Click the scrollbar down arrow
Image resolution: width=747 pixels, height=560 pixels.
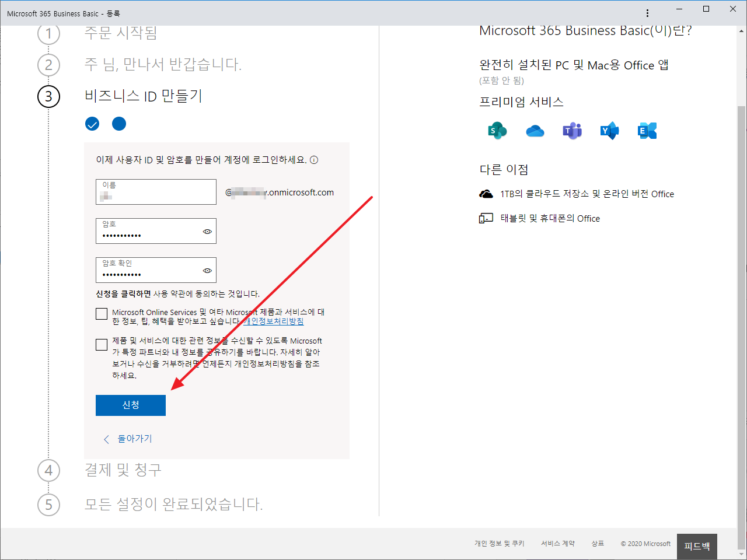tap(741, 554)
